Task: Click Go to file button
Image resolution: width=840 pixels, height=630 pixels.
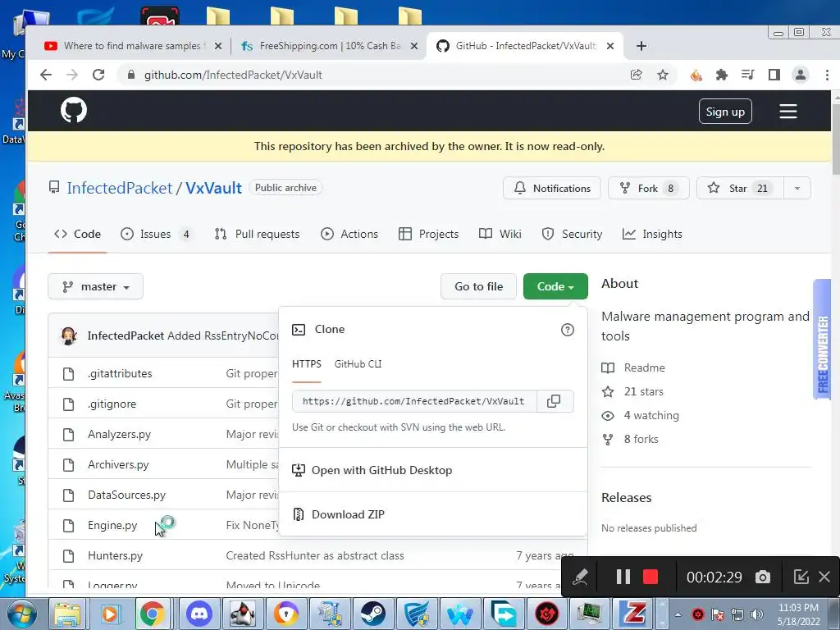Action: tap(478, 286)
